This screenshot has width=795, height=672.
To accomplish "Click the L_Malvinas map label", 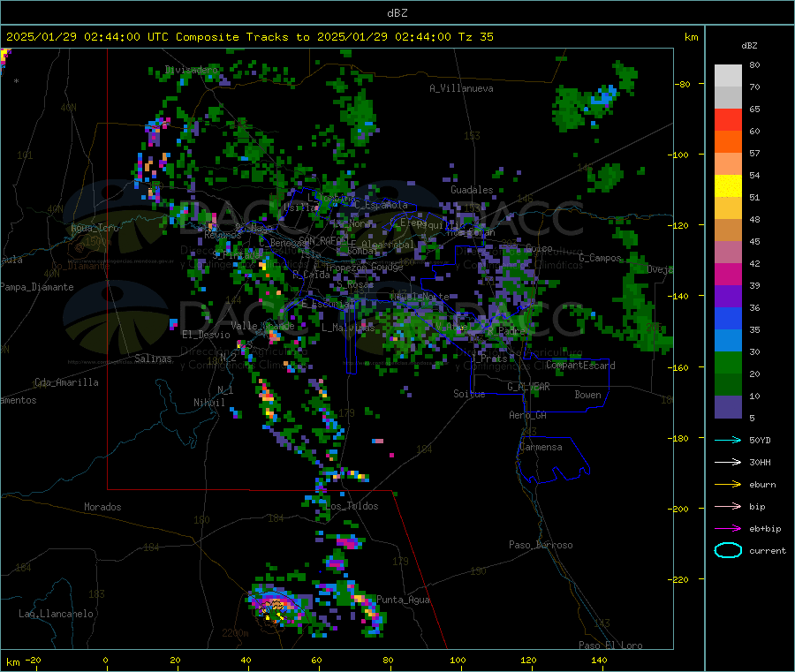I will [348, 328].
